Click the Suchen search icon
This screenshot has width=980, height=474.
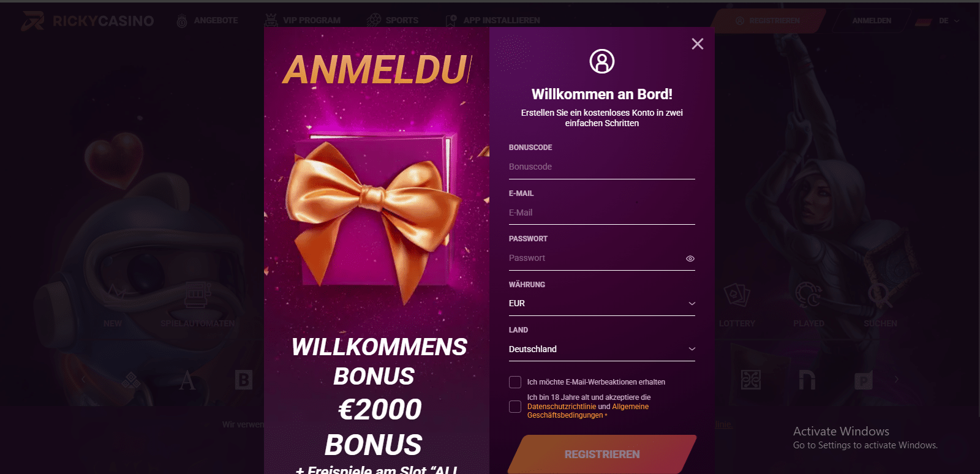[x=880, y=295]
